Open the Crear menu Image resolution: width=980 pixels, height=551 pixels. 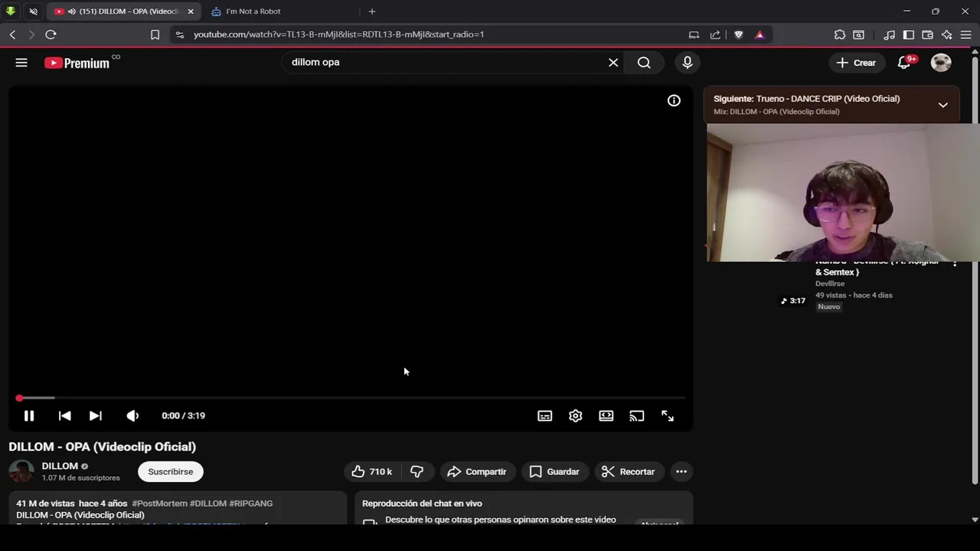[x=856, y=63]
